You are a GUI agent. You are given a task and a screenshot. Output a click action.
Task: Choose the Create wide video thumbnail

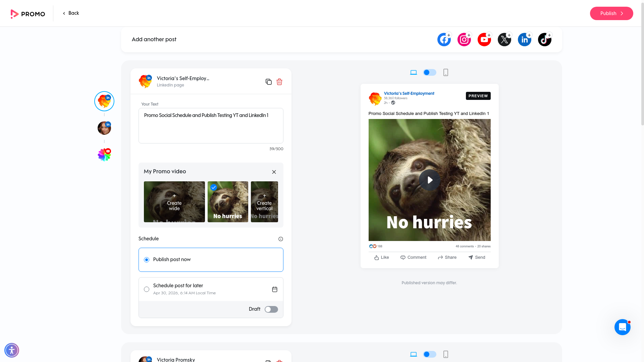174,201
